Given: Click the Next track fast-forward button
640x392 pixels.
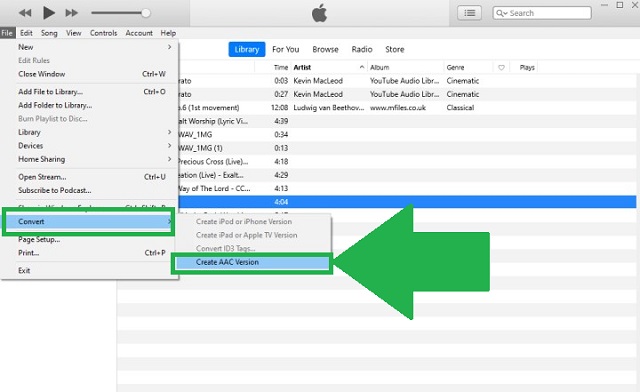Looking at the screenshot, I should (71, 13).
